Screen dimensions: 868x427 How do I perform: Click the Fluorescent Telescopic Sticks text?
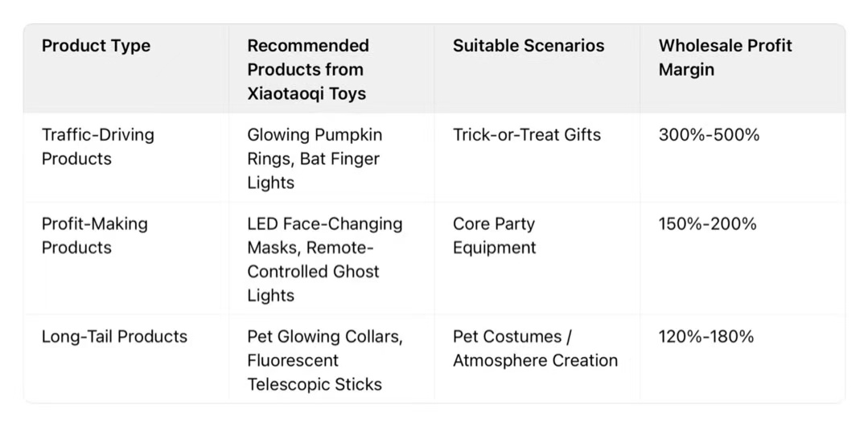coord(315,372)
